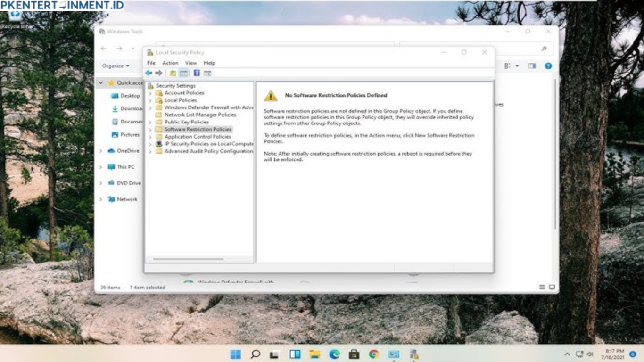
Task: Select Network List Manager Policies
Action: [201, 115]
